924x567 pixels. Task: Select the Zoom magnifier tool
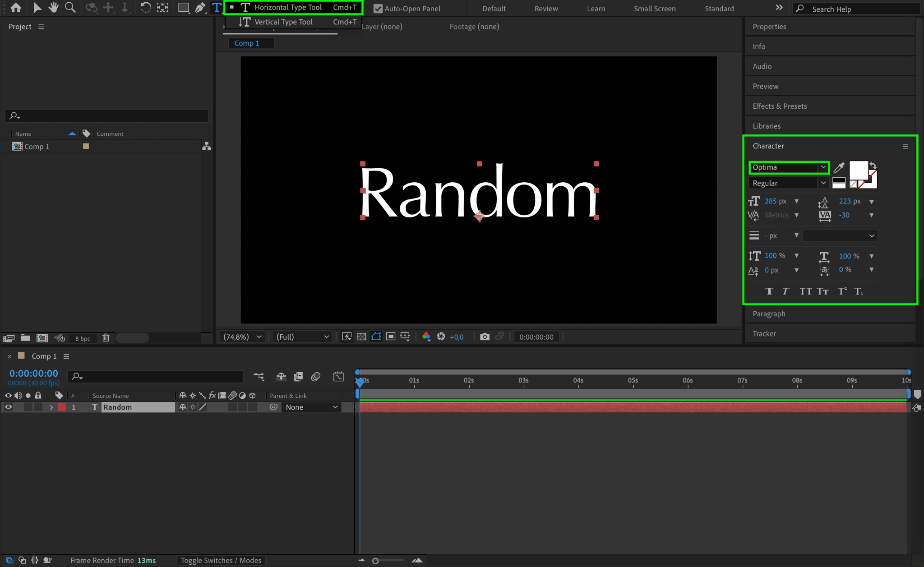click(x=70, y=8)
